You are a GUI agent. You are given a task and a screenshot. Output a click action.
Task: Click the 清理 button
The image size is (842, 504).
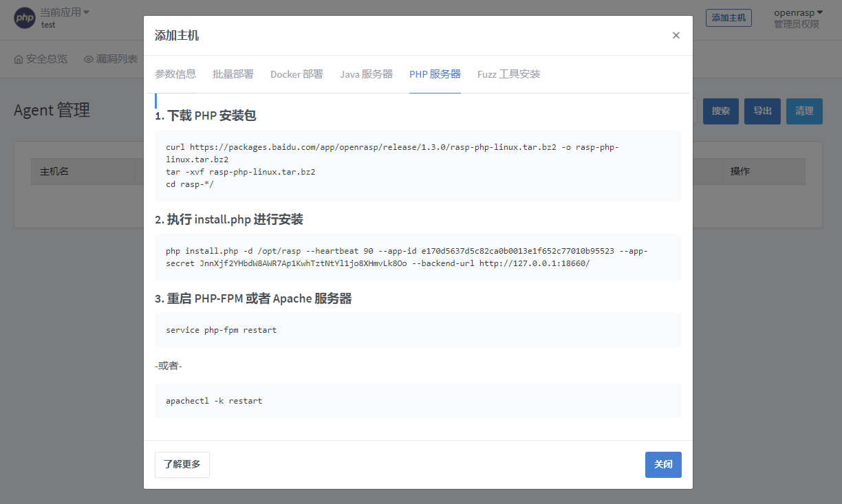click(804, 111)
